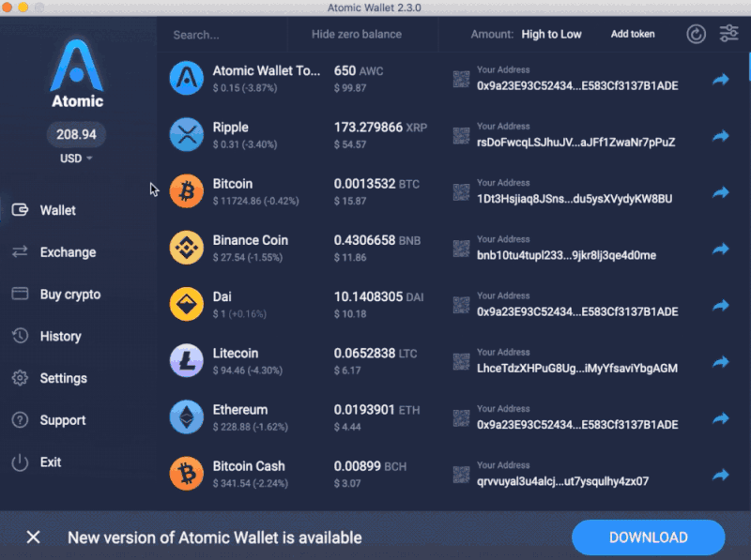Click send arrow for Bitcoin
Image resolution: width=751 pixels, height=560 pixels.
point(720,192)
